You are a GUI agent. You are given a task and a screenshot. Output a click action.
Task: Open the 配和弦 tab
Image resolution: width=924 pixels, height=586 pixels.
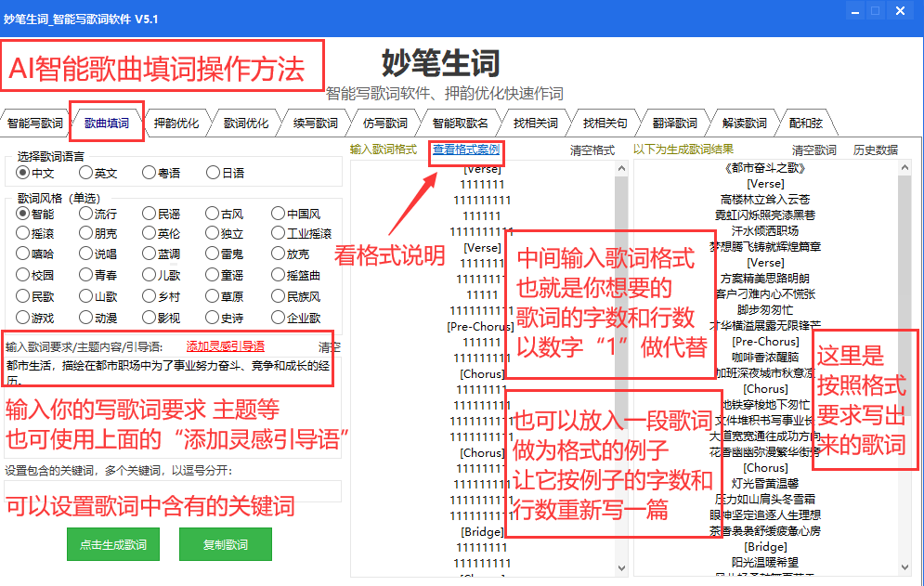point(805,124)
